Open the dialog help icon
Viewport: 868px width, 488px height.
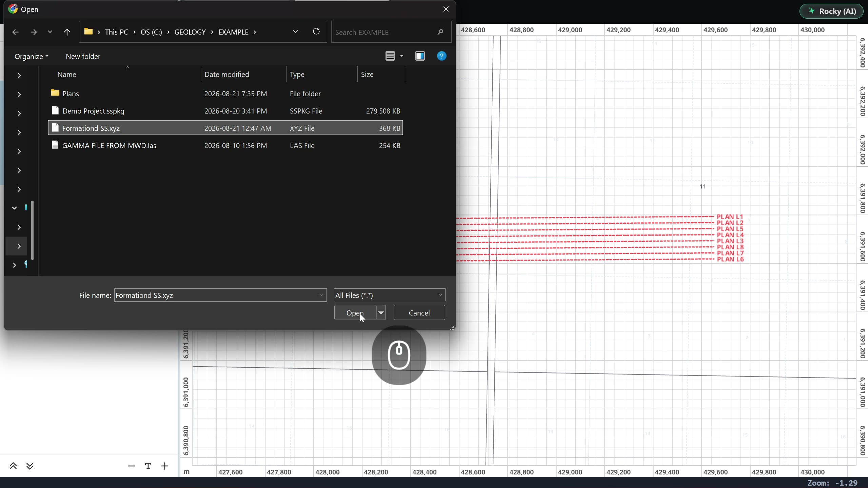click(x=441, y=56)
